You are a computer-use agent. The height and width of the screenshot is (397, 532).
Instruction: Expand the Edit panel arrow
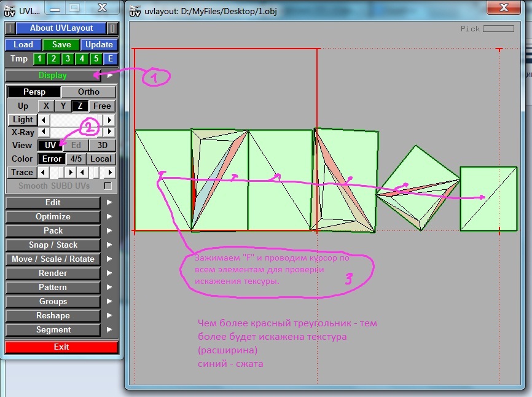[109, 203]
